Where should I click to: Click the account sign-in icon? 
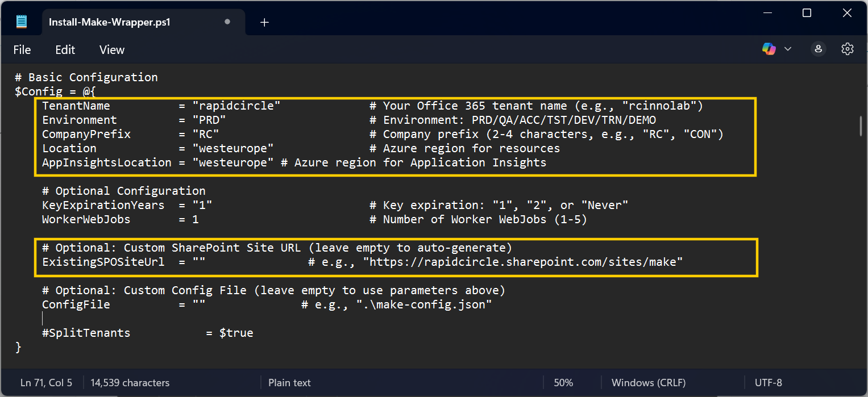coord(818,49)
